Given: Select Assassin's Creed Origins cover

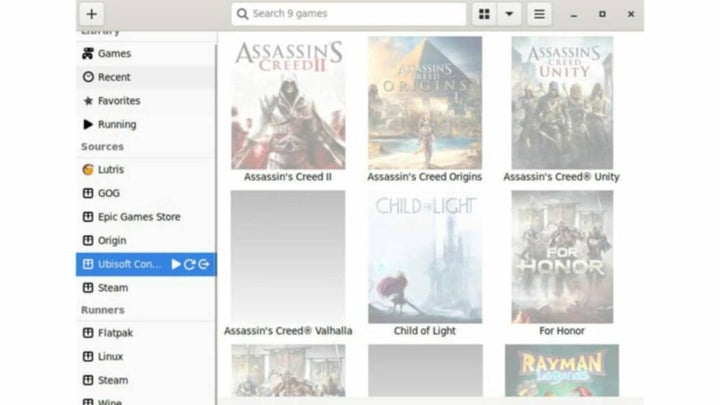Looking at the screenshot, I should (x=424, y=103).
